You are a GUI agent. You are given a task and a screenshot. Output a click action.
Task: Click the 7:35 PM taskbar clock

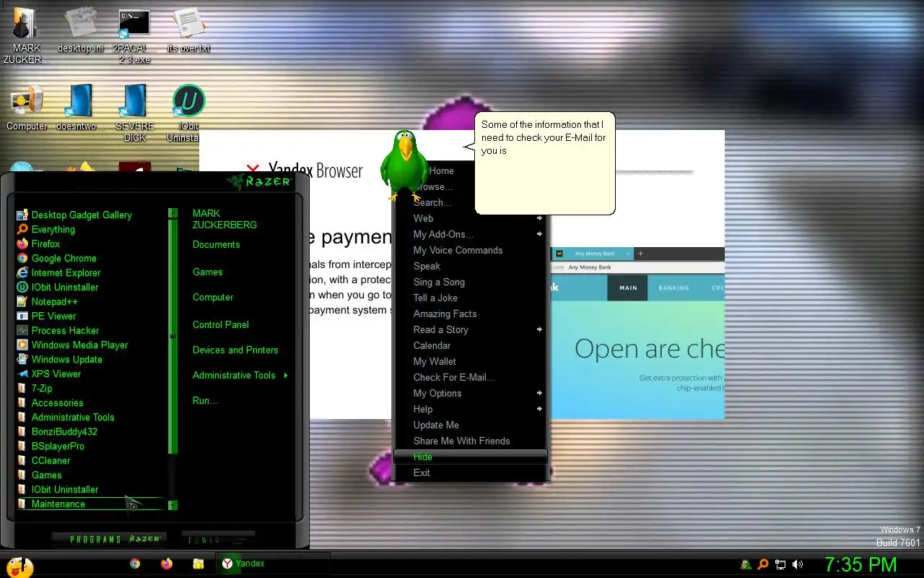tap(860, 564)
